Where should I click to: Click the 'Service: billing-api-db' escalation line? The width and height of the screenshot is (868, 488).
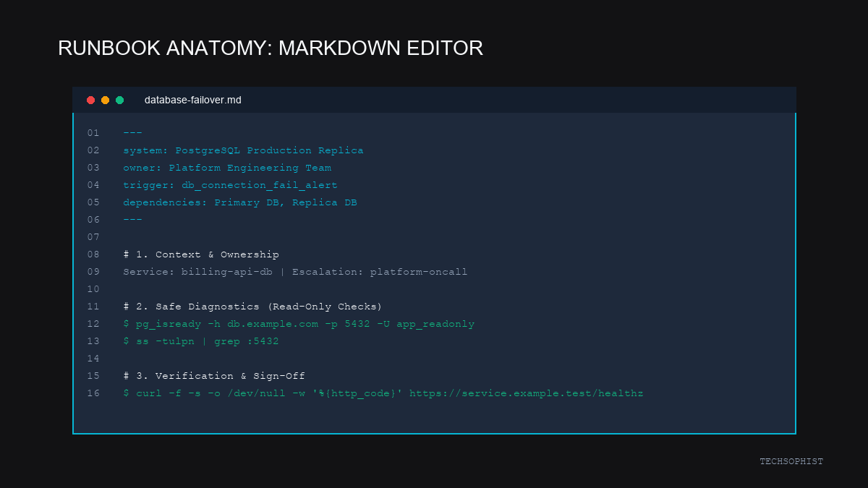(295, 272)
